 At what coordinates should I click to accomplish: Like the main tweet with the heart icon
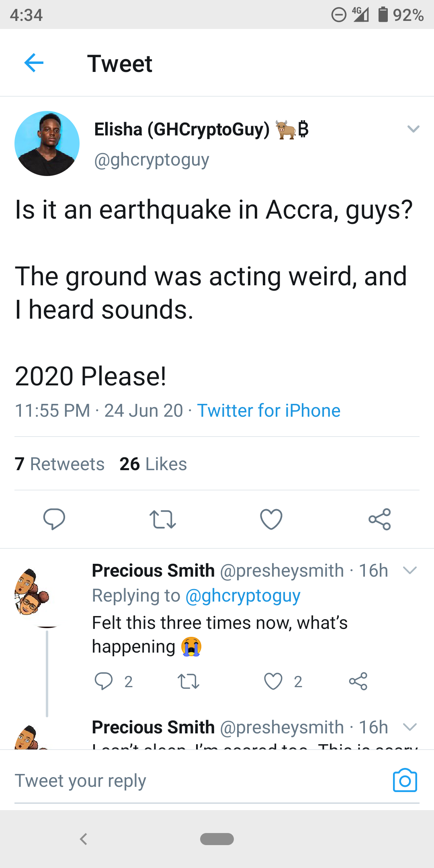tap(271, 519)
